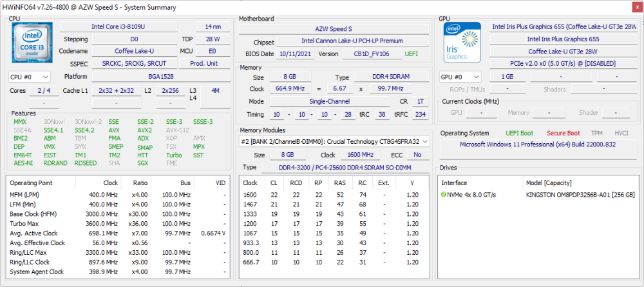Select the Avg. Active Clock row

click(118, 233)
